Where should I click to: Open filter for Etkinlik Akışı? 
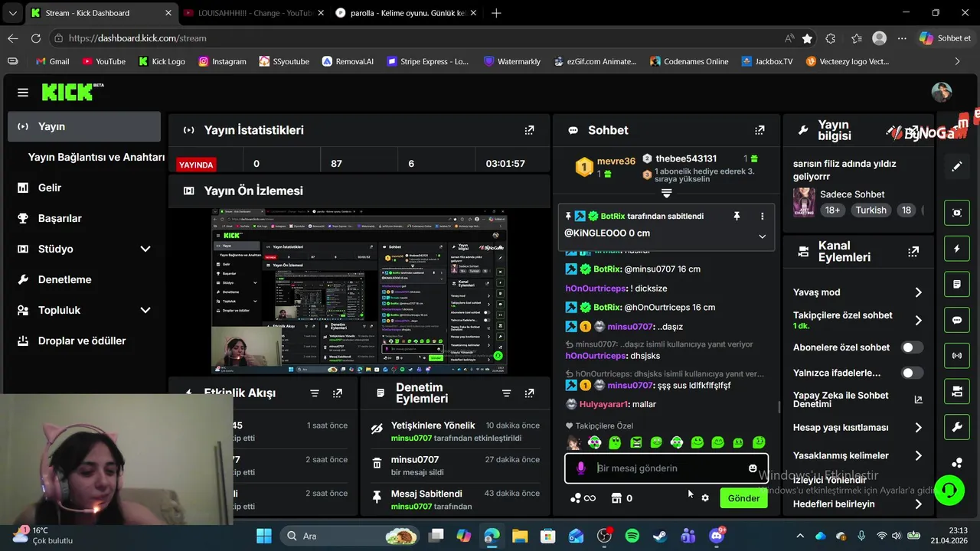click(x=315, y=393)
